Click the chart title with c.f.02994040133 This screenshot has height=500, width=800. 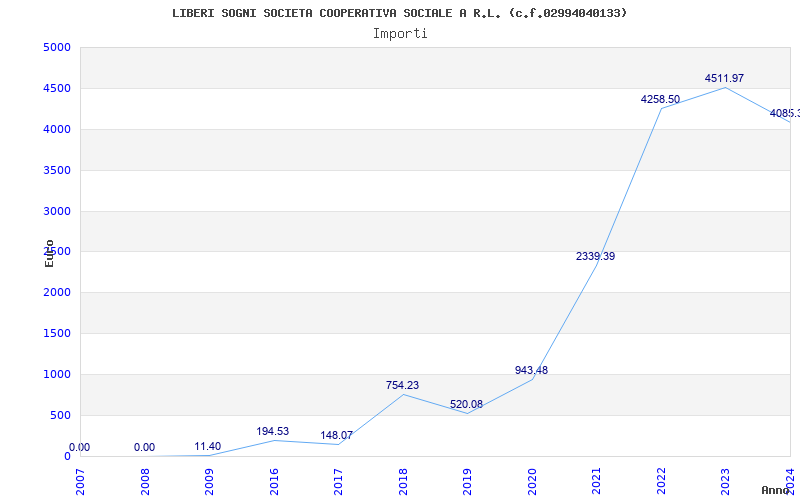[x=399, y=13]
